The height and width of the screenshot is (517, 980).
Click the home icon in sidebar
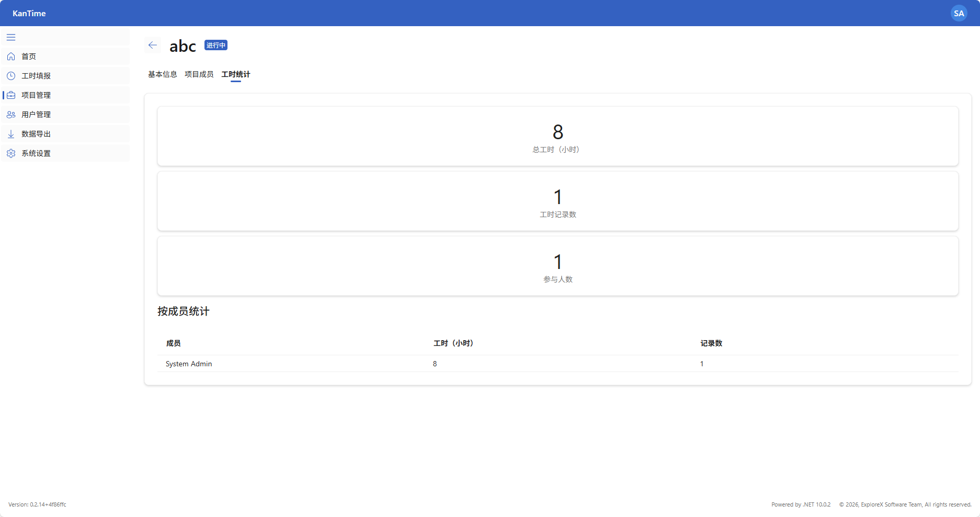click(x=11, y=57)
